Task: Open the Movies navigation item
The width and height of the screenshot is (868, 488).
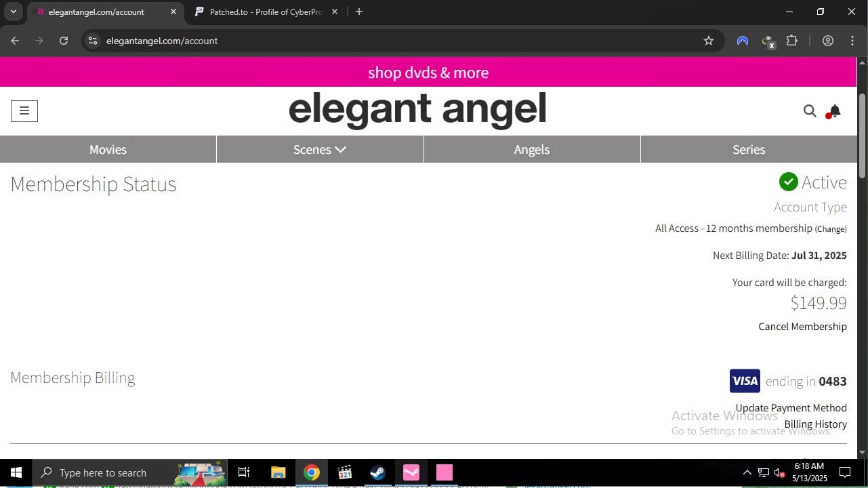Action: coord(108,149)
